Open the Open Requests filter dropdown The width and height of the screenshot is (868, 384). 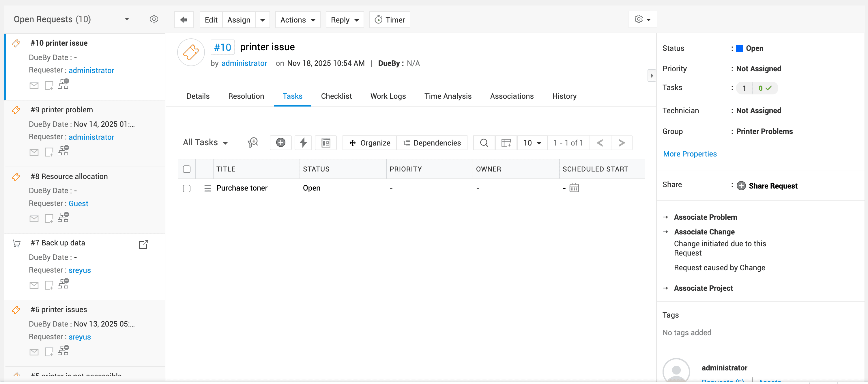click(127, 19)
